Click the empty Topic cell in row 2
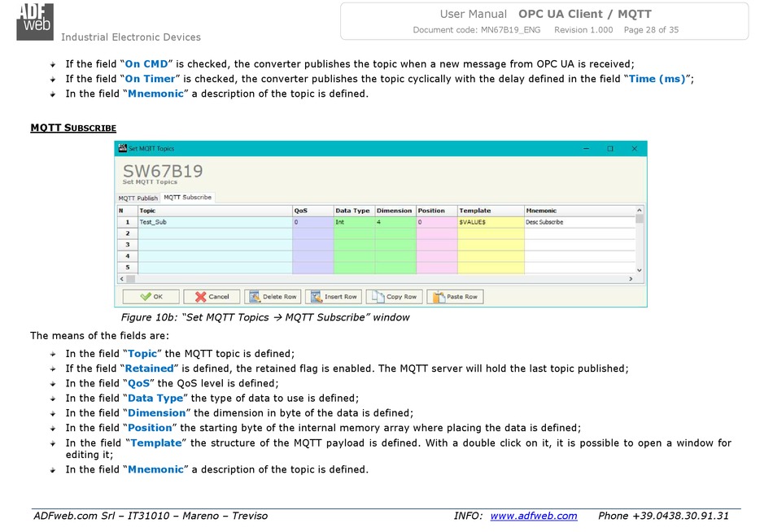 point(215,233)
